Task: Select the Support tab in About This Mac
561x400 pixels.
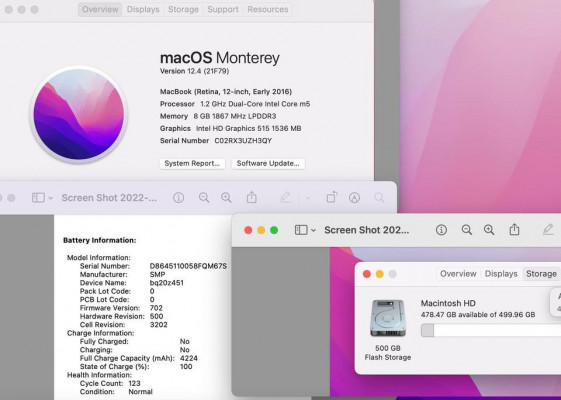Action: (x=223, y=9)
